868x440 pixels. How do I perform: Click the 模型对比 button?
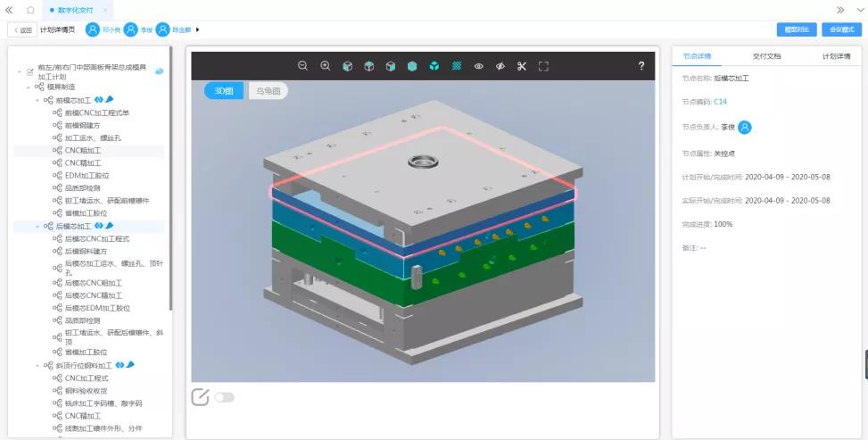coord(797,29)
